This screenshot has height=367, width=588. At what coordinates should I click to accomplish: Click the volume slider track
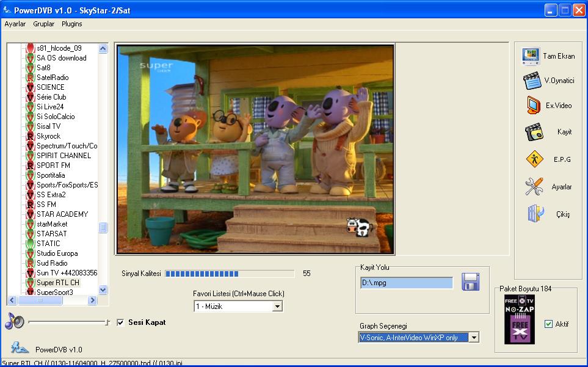[68, 322]
